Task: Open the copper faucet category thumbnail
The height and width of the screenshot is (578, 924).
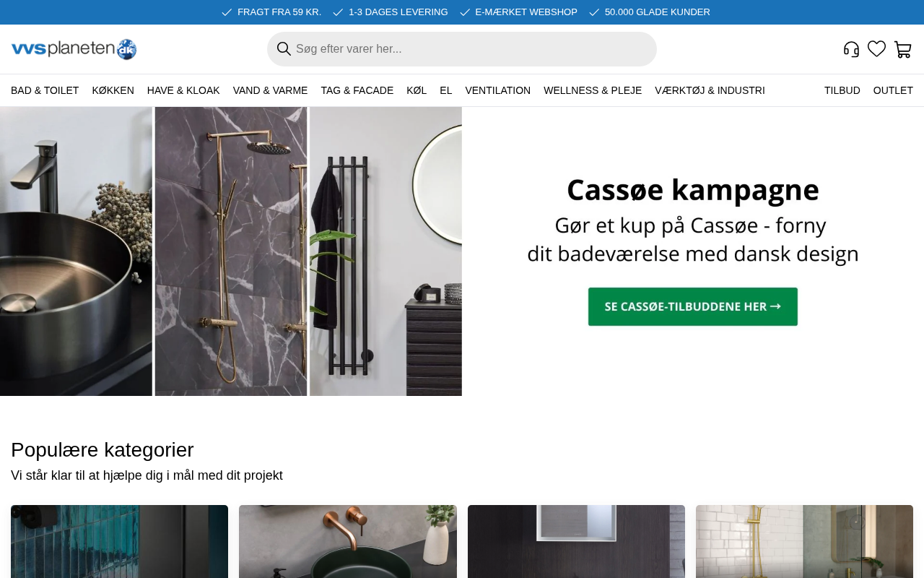Action: point(348,541)
